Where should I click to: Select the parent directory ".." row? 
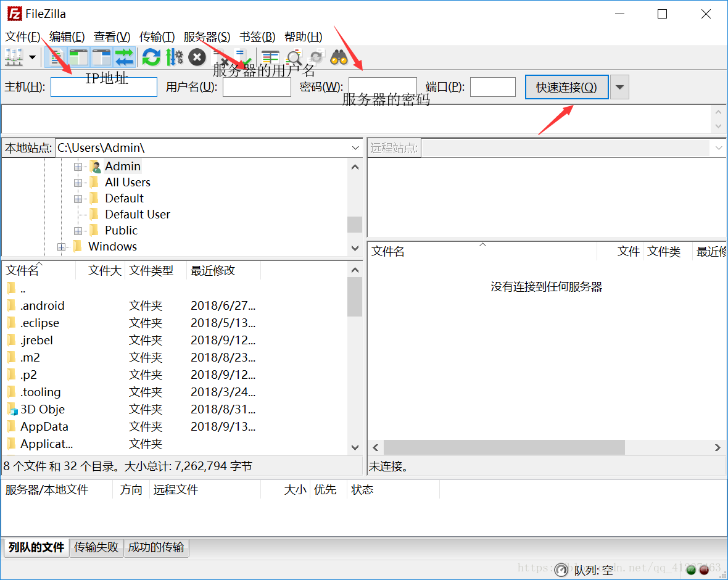[x=175, y=289]
